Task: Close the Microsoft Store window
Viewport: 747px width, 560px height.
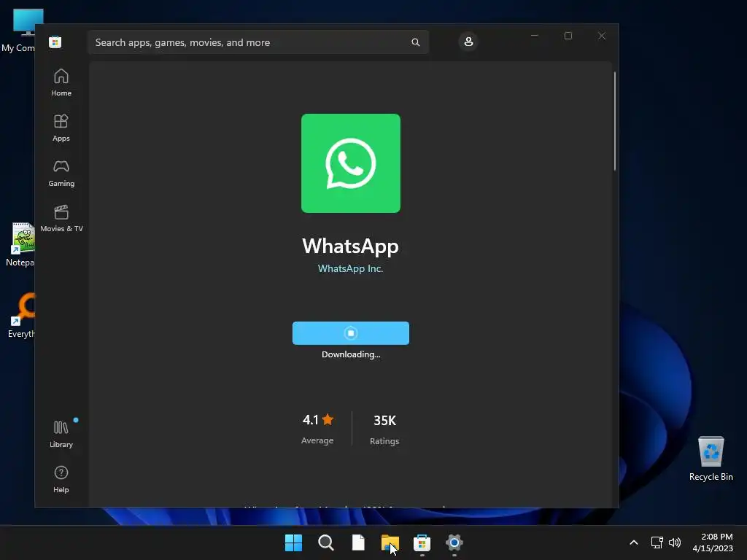Action: tap(602, 36)
